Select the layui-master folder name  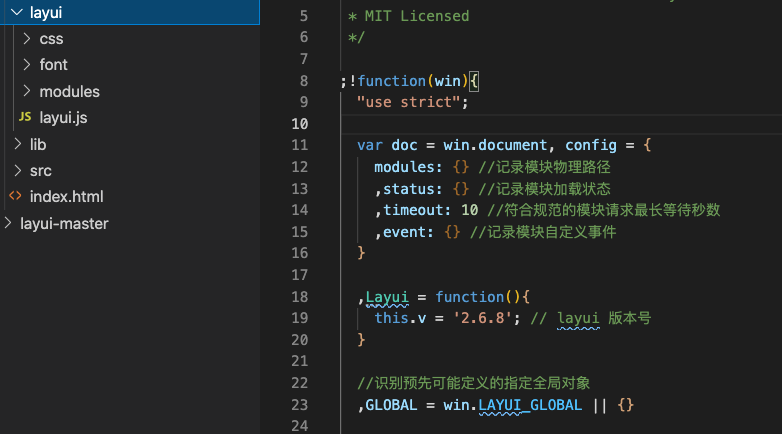[64, 223]
